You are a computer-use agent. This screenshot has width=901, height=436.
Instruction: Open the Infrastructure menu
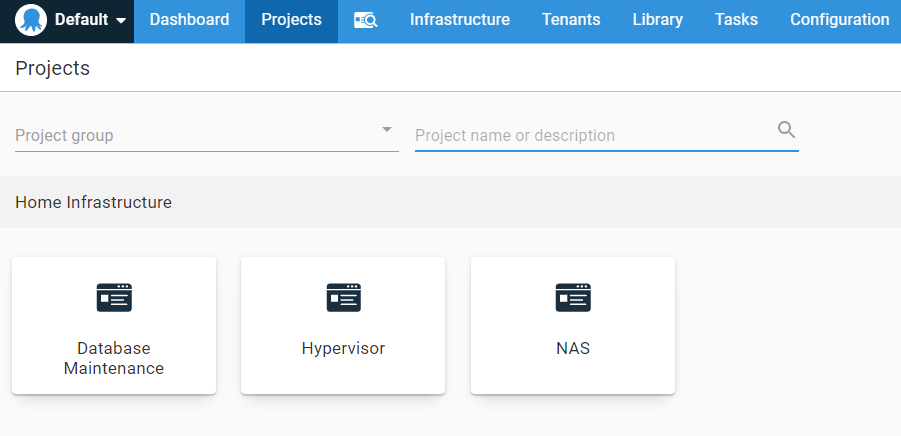459,20
